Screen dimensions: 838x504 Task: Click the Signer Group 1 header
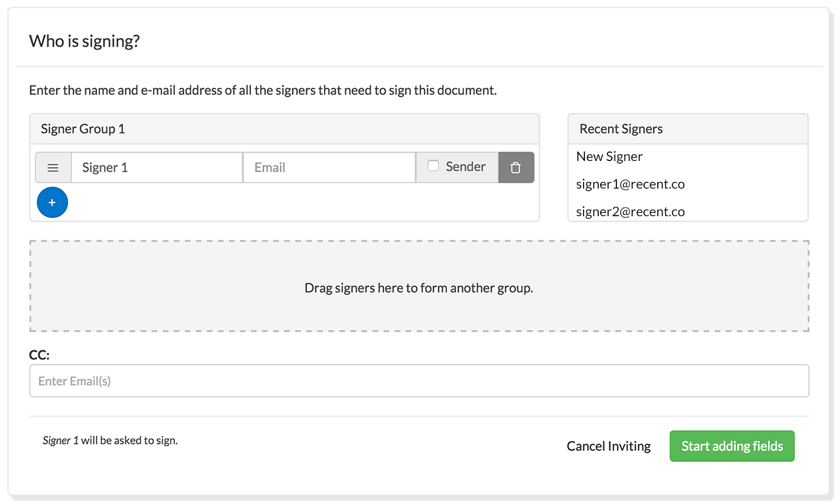[285, 129]
